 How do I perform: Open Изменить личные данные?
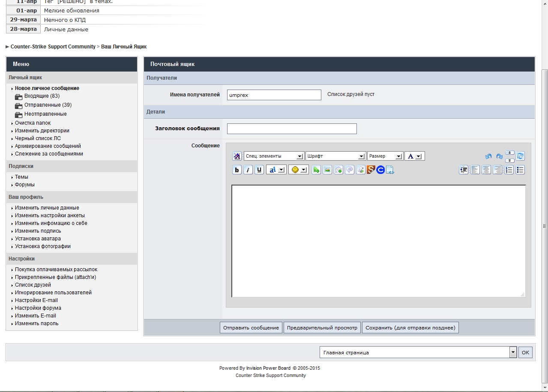[x=47, y=208]
